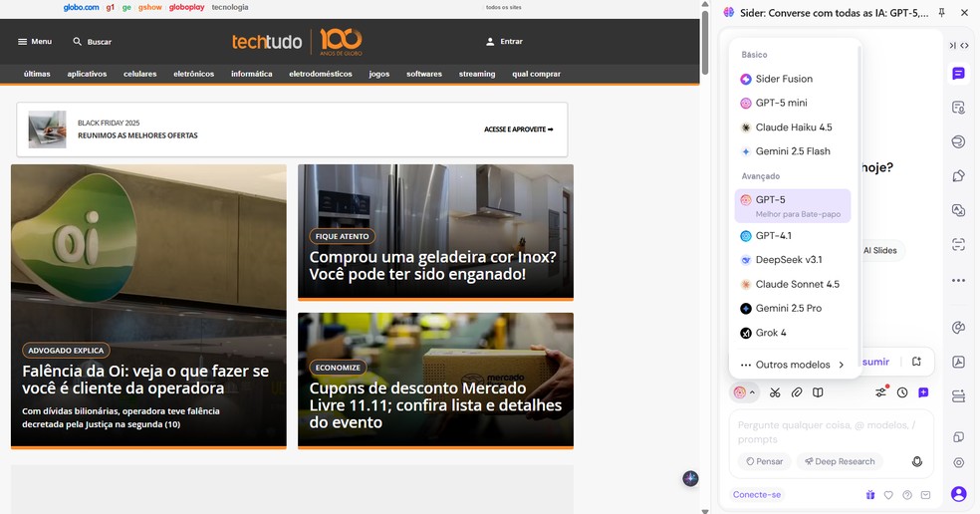Screen dimensions: 980x514
Task: Click ACESSE E APROVEITE Black Friday link
Action: point(518,129)
